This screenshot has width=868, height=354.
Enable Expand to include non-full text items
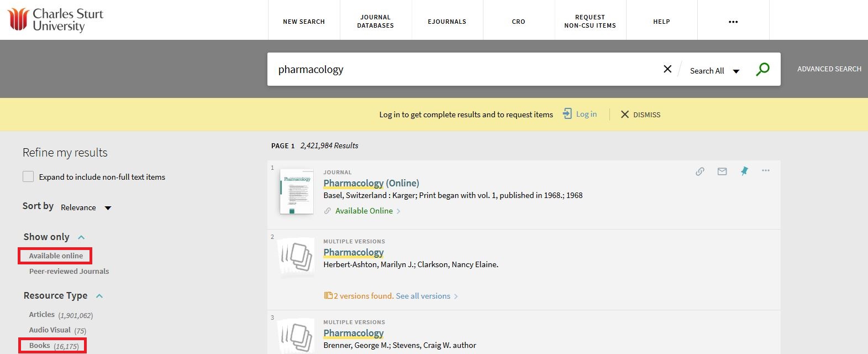coord(28,177)
